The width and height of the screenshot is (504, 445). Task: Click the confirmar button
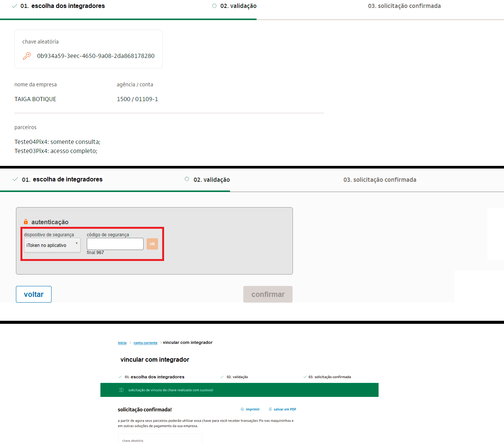[268, 294]
